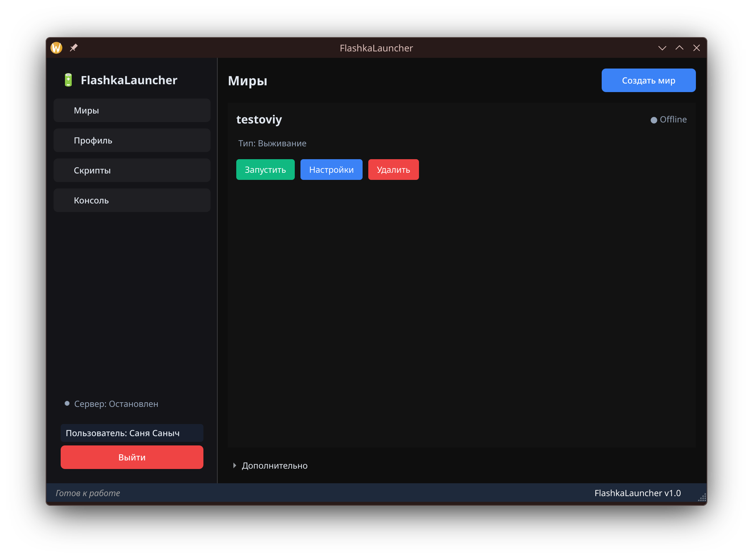Maximize window using up chevron icon
Viewport: 753px width, 560px height.
point(679,48)
